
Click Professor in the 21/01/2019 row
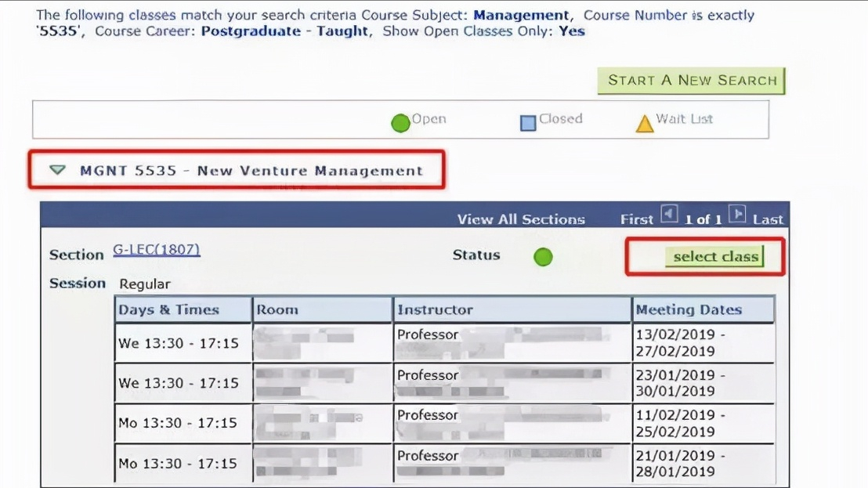tap(428, 455)
